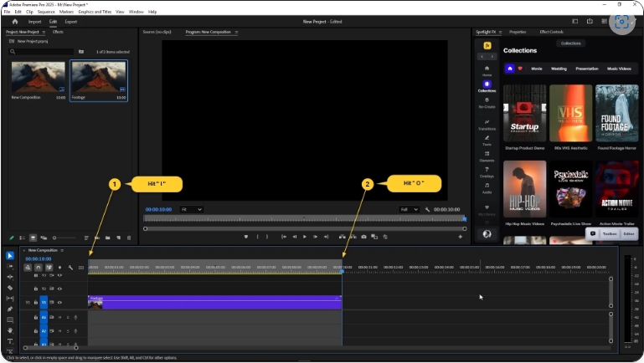Click the Lift button in monitor
The width and height of the screenshot is (644, 363).
pos(343,237)
